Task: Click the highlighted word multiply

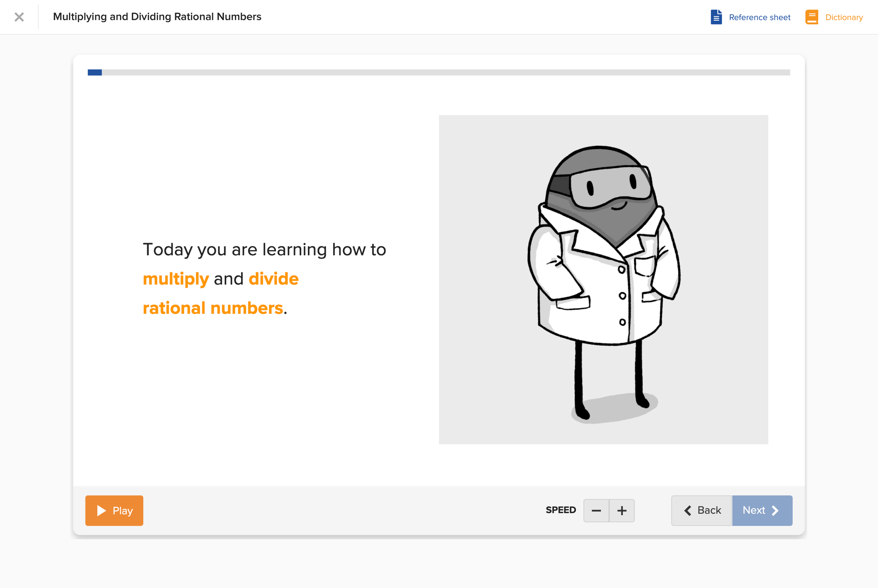Action: (176, 279)
